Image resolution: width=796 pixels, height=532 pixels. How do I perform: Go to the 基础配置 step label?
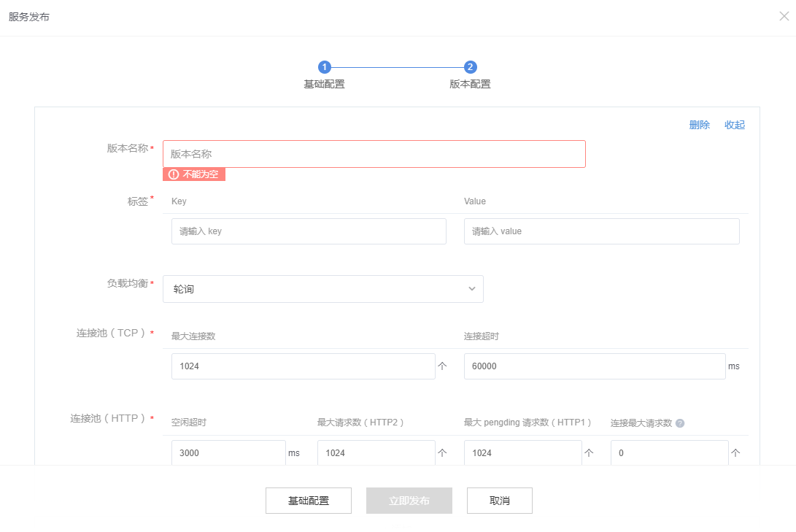coord(324,84)
